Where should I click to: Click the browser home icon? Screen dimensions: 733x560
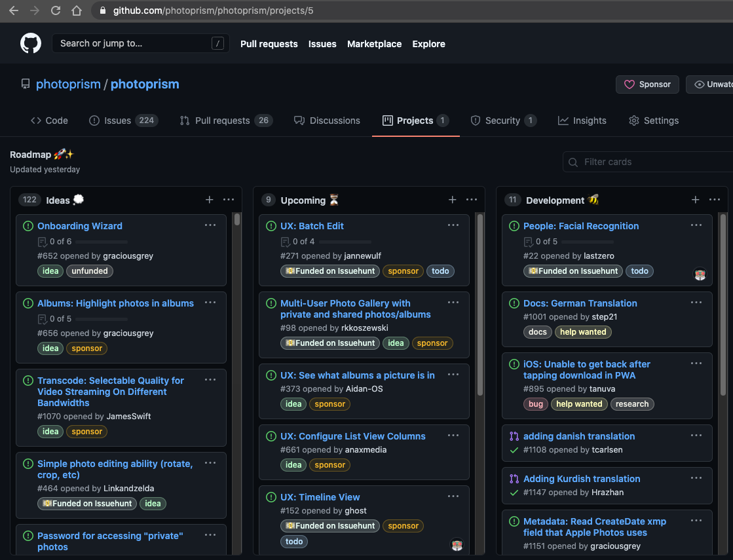pos(77,10)
